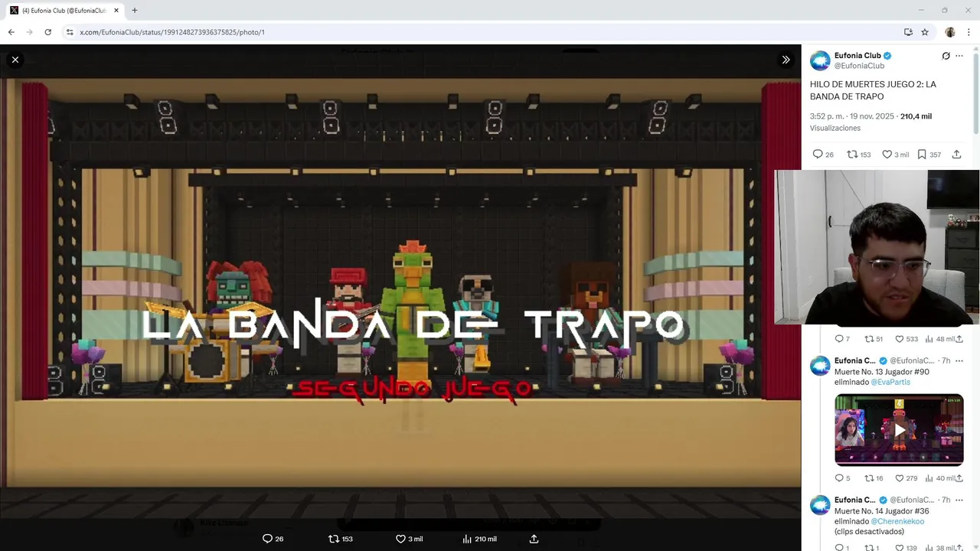Click the reply icon with 26 in sidebar
The height and width of the screenshot is (551, 980).
(818, 155)
